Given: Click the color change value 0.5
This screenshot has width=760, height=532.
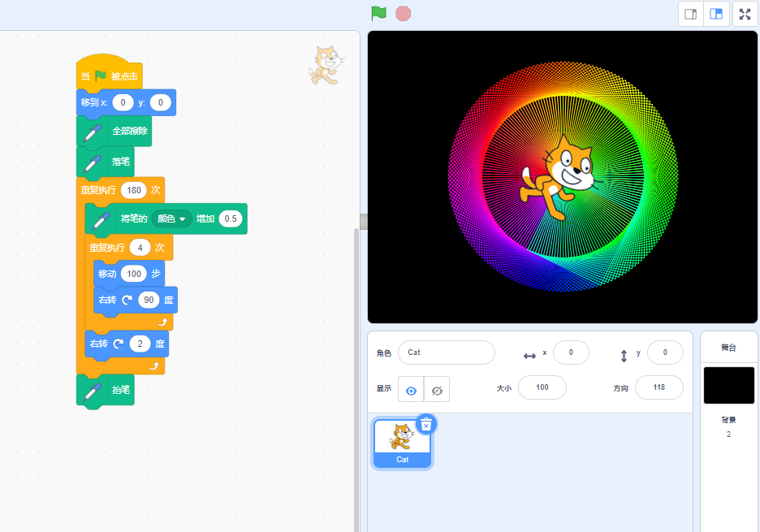Looking at the screenshot, I should [x=231, y=218].
